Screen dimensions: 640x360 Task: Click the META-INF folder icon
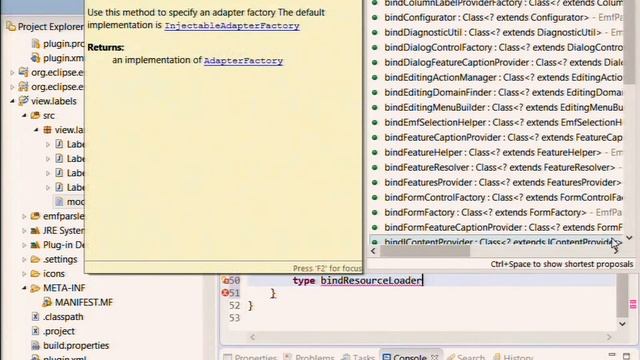click(x=36, y=288)
